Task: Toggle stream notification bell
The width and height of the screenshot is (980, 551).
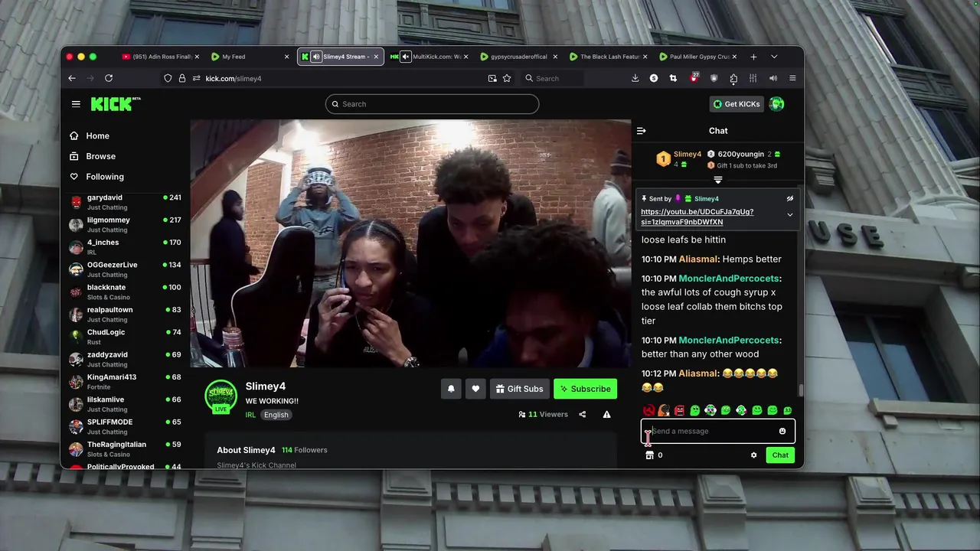Action: click(x=451, y=389)
